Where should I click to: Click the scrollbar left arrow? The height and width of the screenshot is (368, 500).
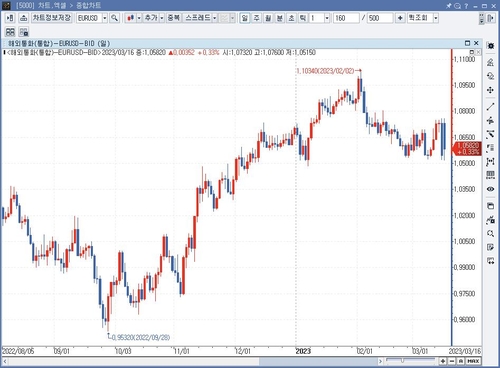[5, 361]
